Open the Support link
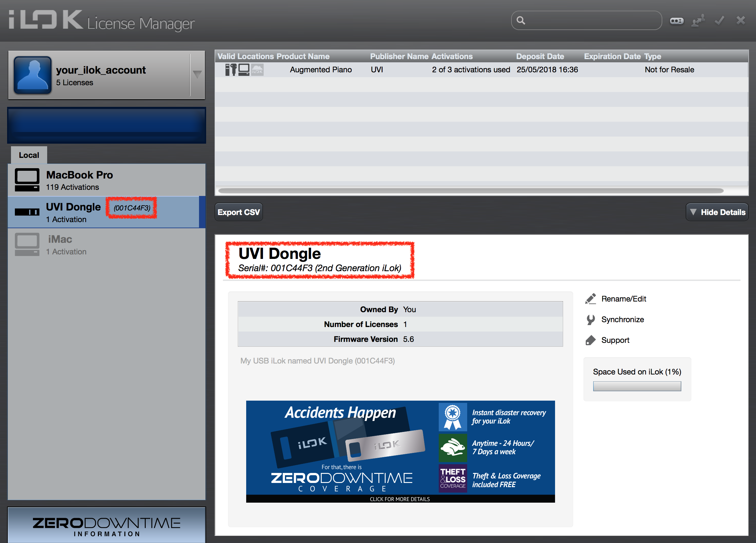The width and height of the screenshot is (756, 543). [615, 341]
